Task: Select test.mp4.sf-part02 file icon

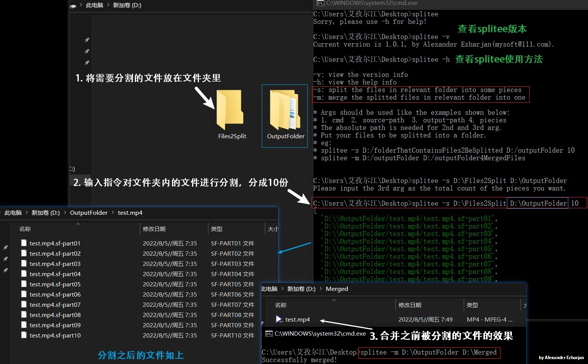Action: point(24,253)
